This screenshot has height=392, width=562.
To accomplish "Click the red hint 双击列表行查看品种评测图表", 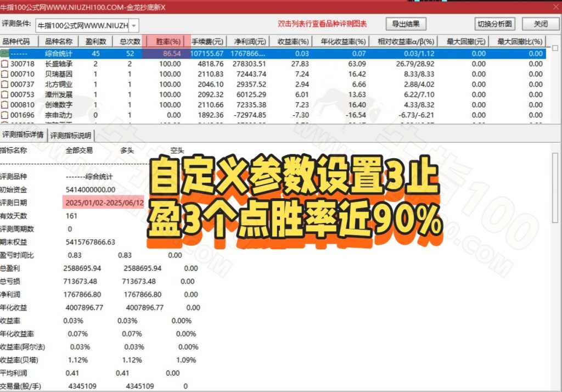I will (322, 24).
